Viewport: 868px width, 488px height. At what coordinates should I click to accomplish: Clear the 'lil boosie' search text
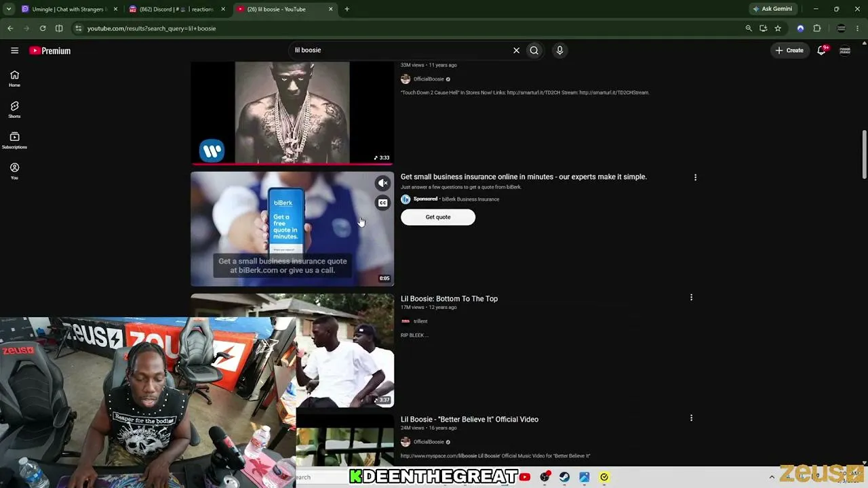[516, 50]
